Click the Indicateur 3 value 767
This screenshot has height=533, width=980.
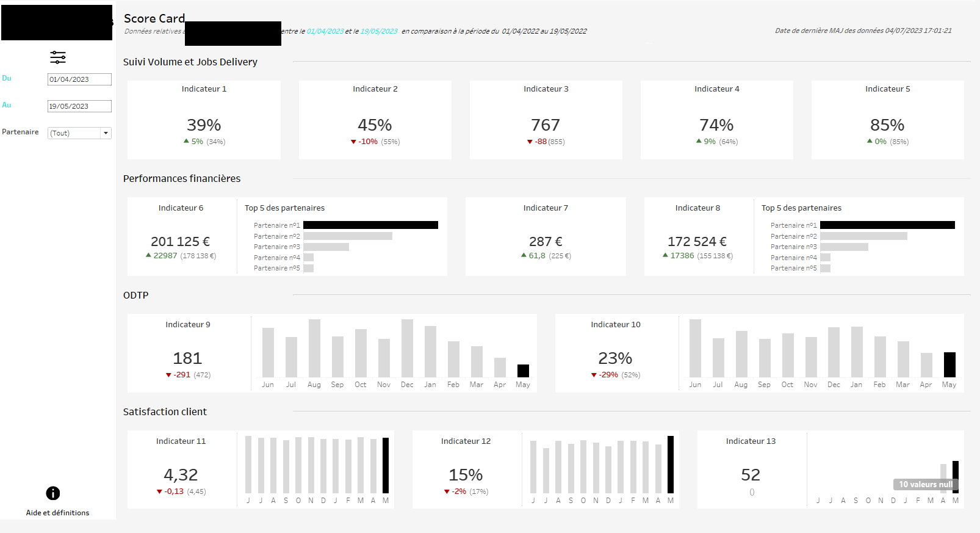click(x=546, y=125)
